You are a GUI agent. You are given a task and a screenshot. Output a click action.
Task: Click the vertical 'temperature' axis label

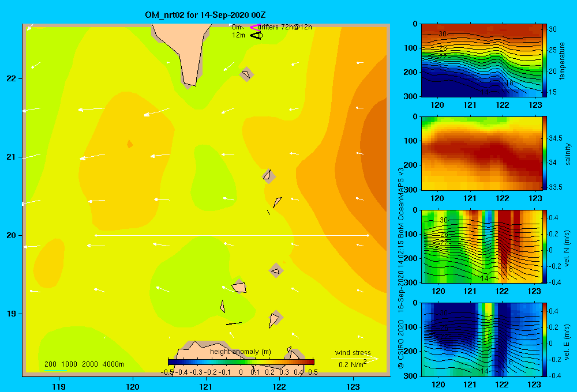coord(562,61)
